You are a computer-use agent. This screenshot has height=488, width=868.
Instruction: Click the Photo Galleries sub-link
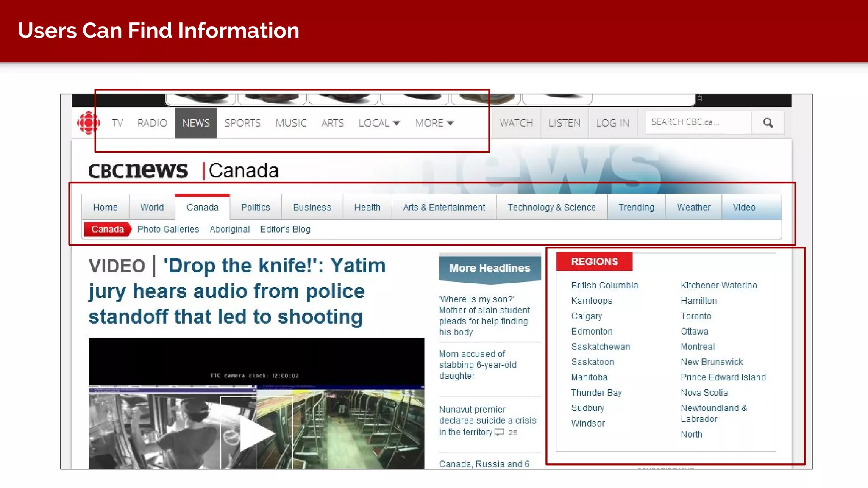(168, 229)
